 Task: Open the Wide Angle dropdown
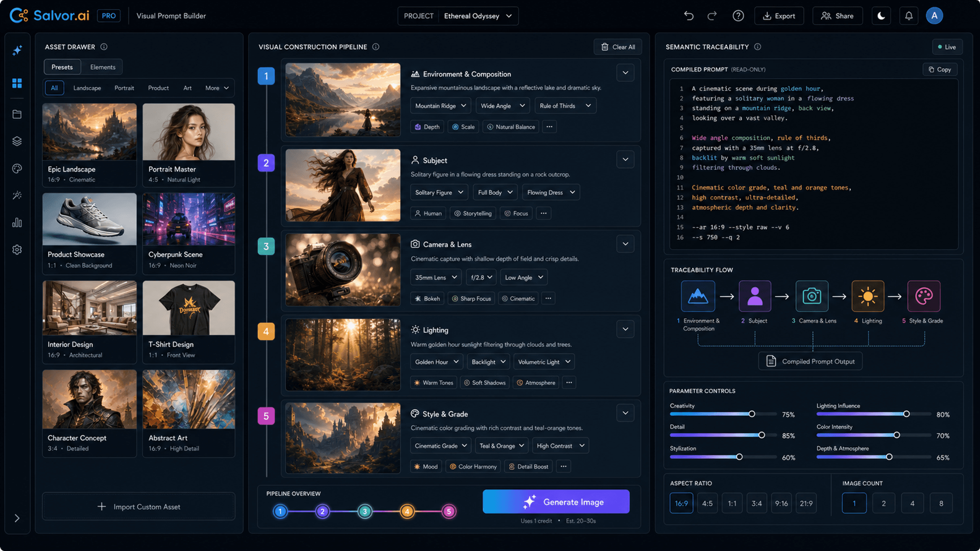[502, 106]
